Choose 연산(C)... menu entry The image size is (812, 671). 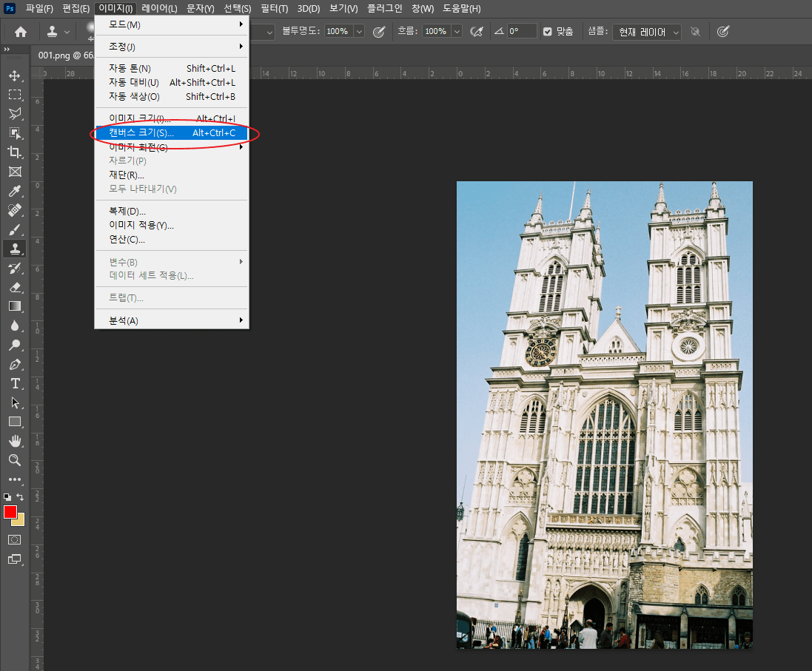[x=172, y=239]
